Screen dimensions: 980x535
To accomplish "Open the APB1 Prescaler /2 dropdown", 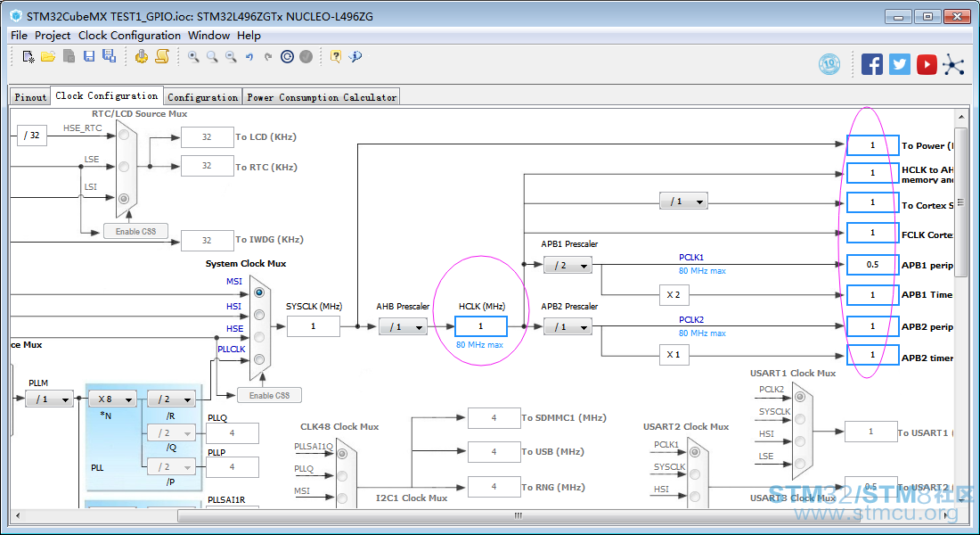I will tap(568, 266).
